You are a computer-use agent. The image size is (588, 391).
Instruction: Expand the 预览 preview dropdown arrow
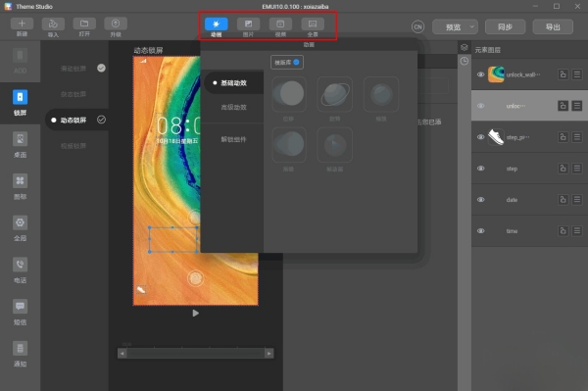click(471, 27)
